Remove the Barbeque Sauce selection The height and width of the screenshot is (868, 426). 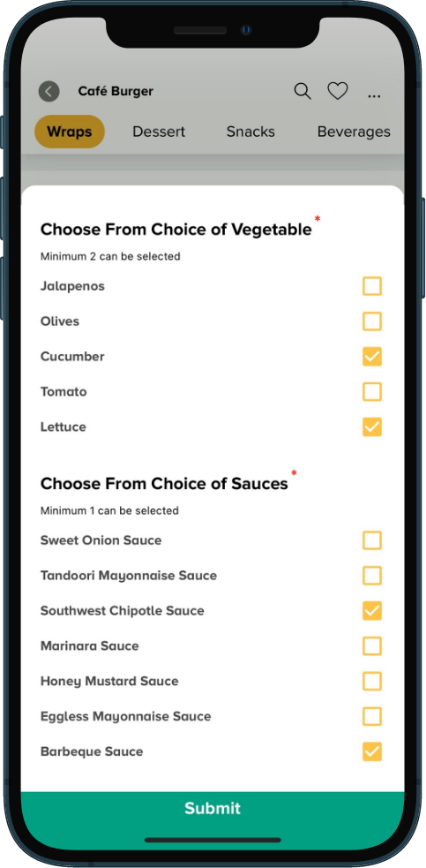pos(372,751)
